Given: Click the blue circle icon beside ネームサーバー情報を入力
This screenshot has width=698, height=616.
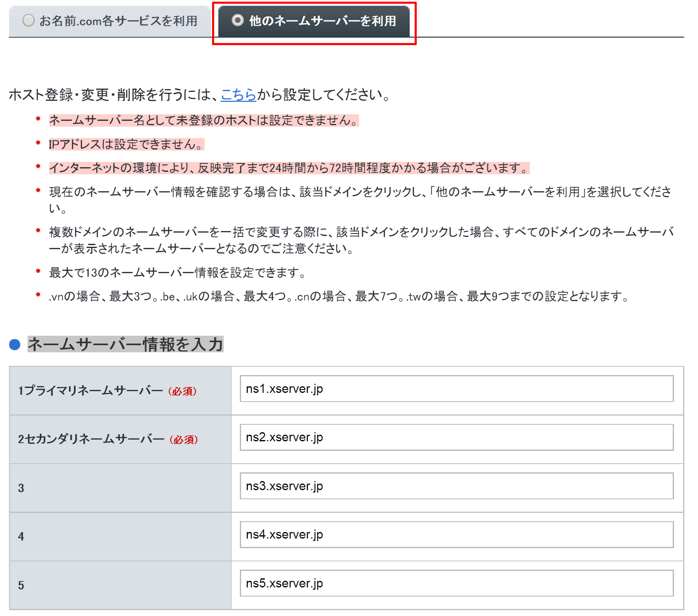Looking at the screenshot, I should pyautogui.click(x=15, y=344).
